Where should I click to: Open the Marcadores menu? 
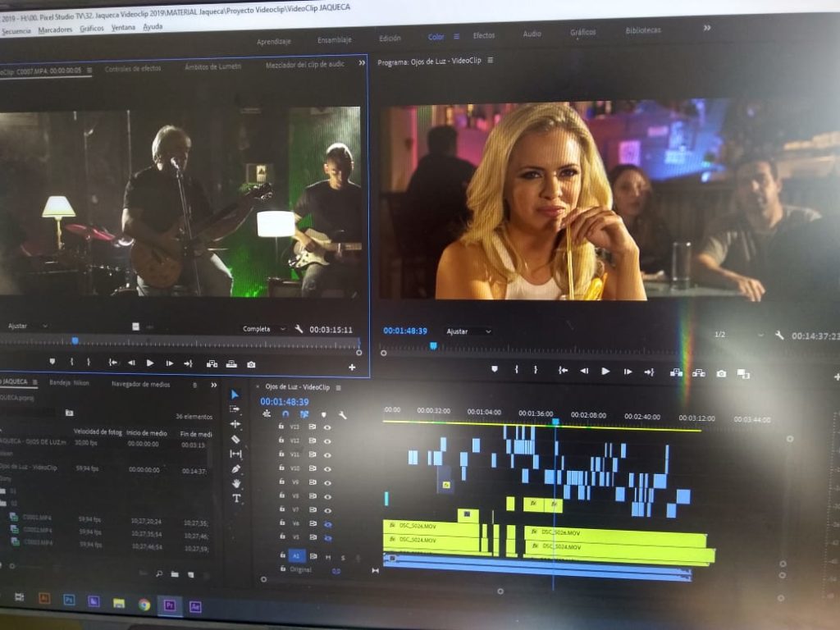(x=55, y=30)
